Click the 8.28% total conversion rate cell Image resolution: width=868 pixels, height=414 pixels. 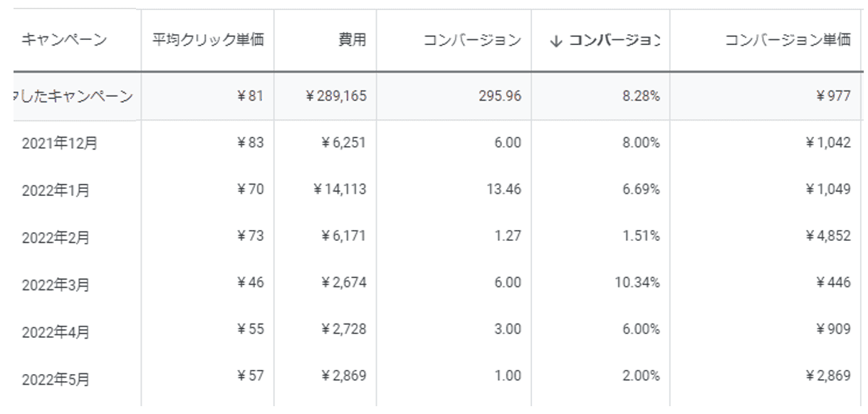coord(643,95)
